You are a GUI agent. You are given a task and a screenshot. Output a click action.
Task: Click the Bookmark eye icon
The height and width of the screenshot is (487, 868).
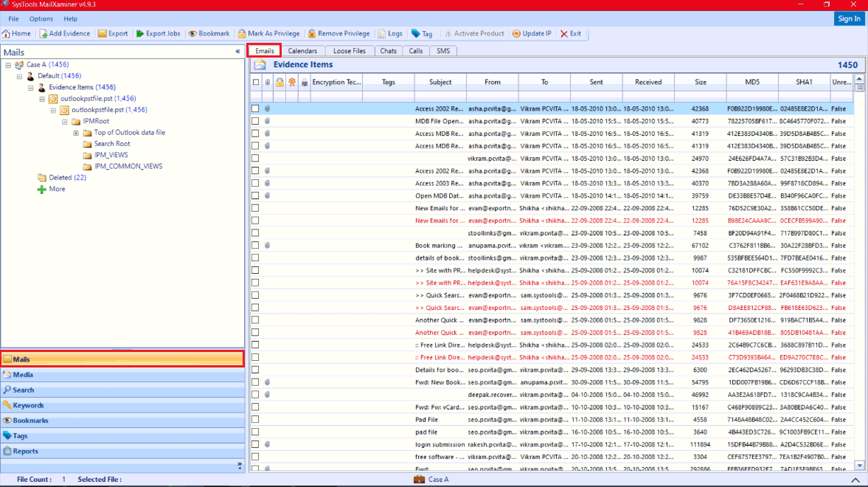pos(192,34)
